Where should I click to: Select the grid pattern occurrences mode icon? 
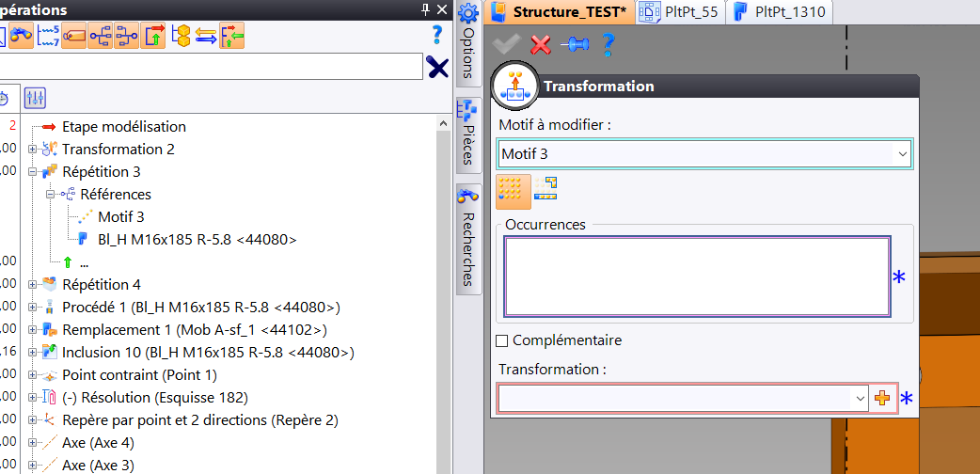click(513, 191)
